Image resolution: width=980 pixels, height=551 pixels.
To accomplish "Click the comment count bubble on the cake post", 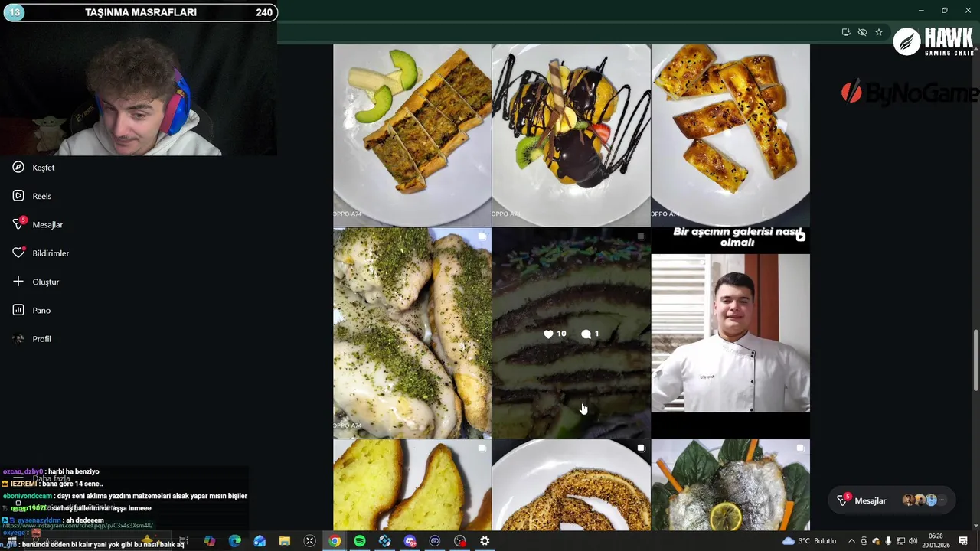I will (590, 334).
